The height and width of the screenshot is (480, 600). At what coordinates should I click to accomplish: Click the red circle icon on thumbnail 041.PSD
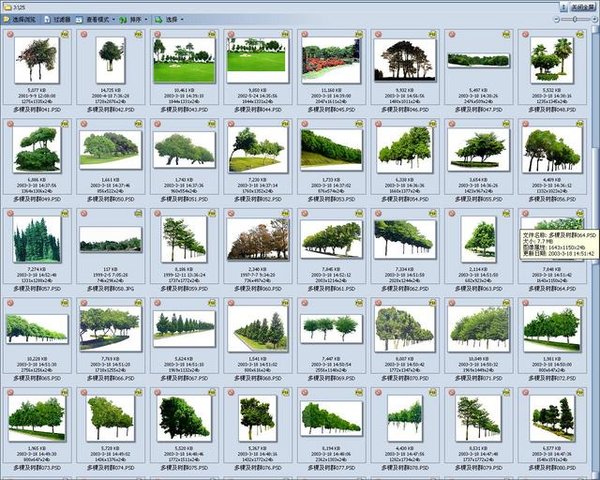coord(10,34)
